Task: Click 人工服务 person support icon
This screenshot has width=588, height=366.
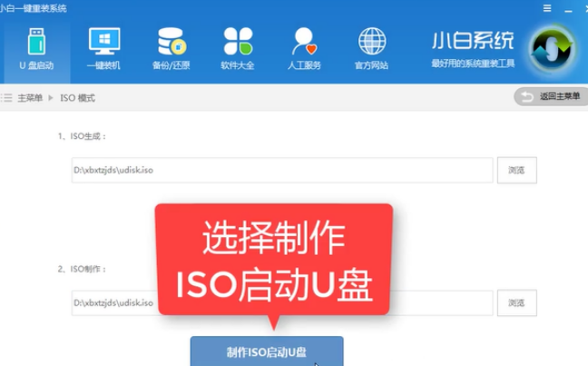Action: click(303, 41)
